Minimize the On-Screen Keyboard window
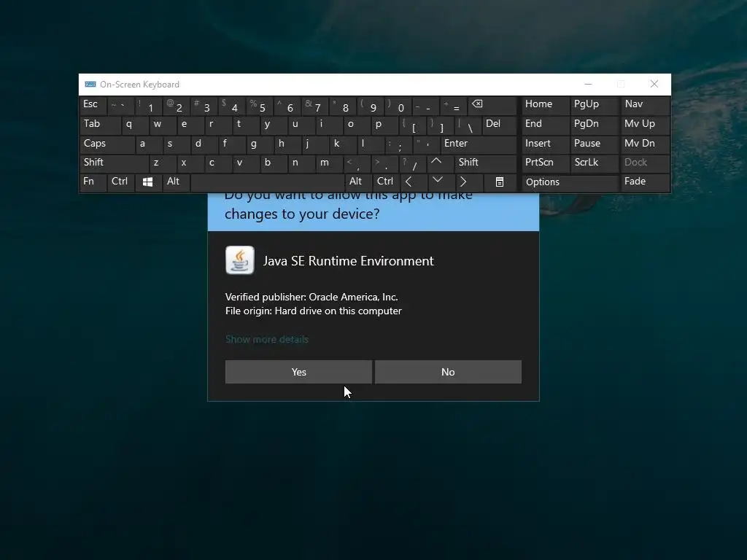The height and width of the screenshot is (560, 747). 589,85
